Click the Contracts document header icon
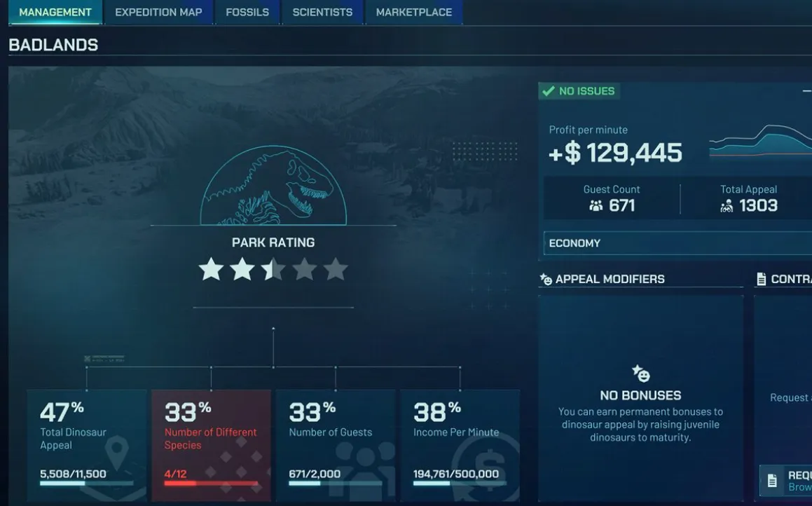 point(762,278)
